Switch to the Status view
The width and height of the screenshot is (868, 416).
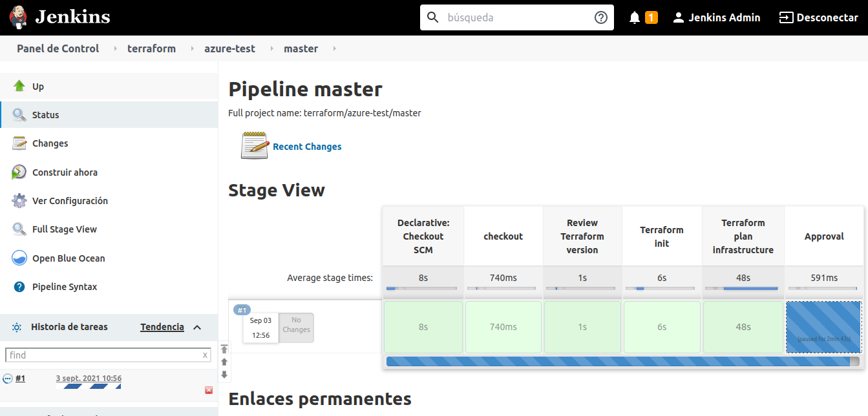(x=47, y=114)
